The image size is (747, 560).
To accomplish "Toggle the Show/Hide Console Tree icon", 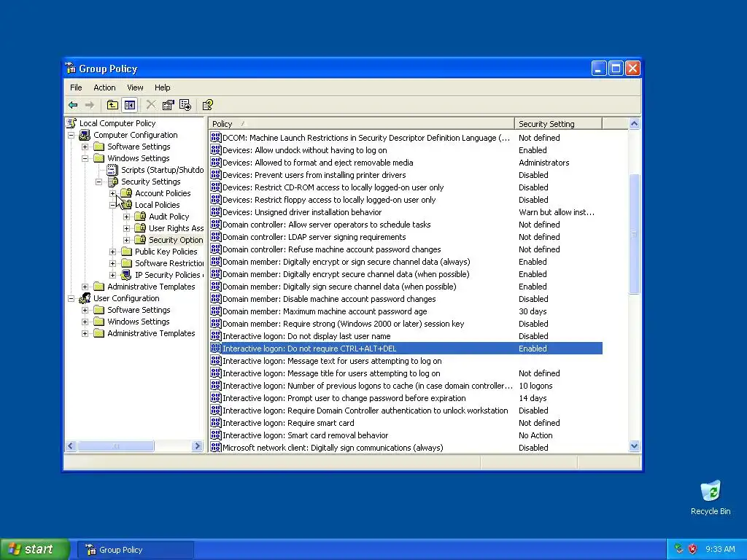I will tap(130, 105).
